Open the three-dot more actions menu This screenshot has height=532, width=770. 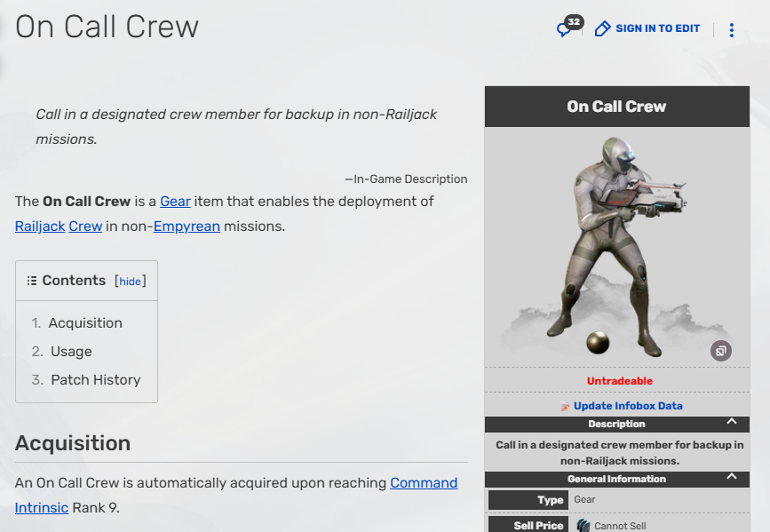tap(731, 30)
